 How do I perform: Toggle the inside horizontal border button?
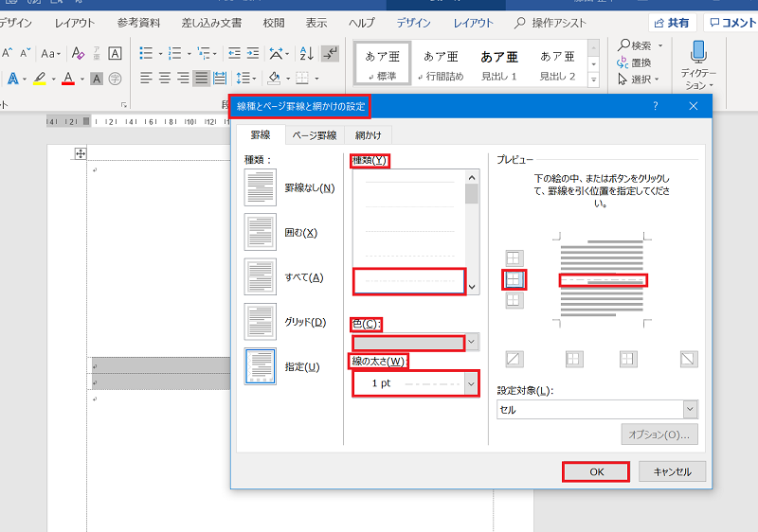514,279
